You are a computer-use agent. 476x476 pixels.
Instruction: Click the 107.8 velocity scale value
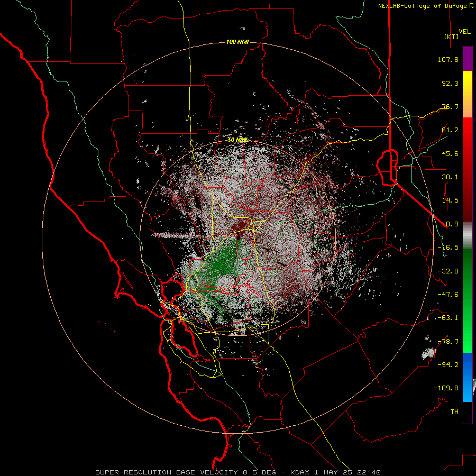point(448,59)
